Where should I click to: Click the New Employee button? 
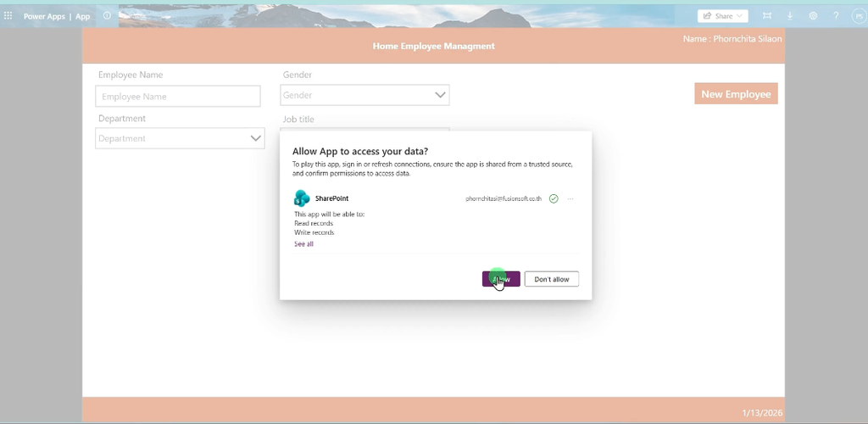736,94
